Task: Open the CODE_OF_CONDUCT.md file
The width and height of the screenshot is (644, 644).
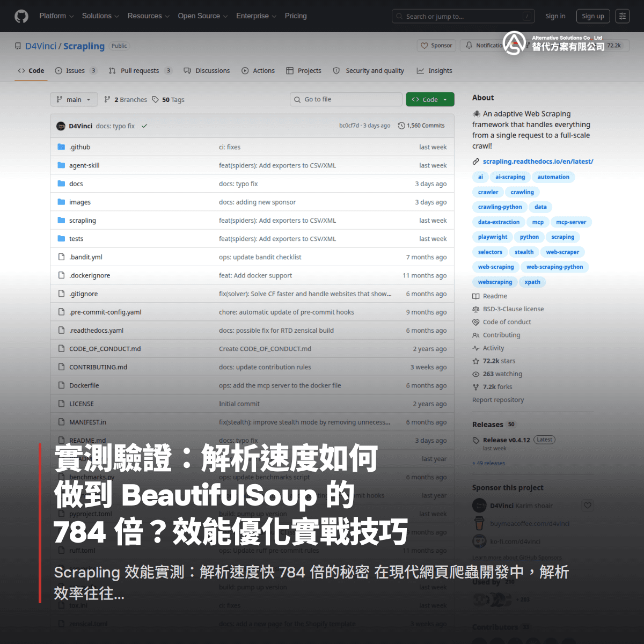Action: point(105,349)
